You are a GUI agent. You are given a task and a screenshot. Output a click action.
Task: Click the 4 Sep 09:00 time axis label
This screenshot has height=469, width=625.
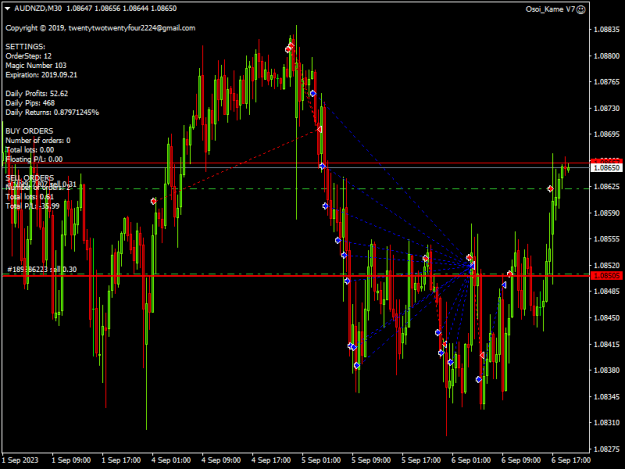[x=221, y=460]
